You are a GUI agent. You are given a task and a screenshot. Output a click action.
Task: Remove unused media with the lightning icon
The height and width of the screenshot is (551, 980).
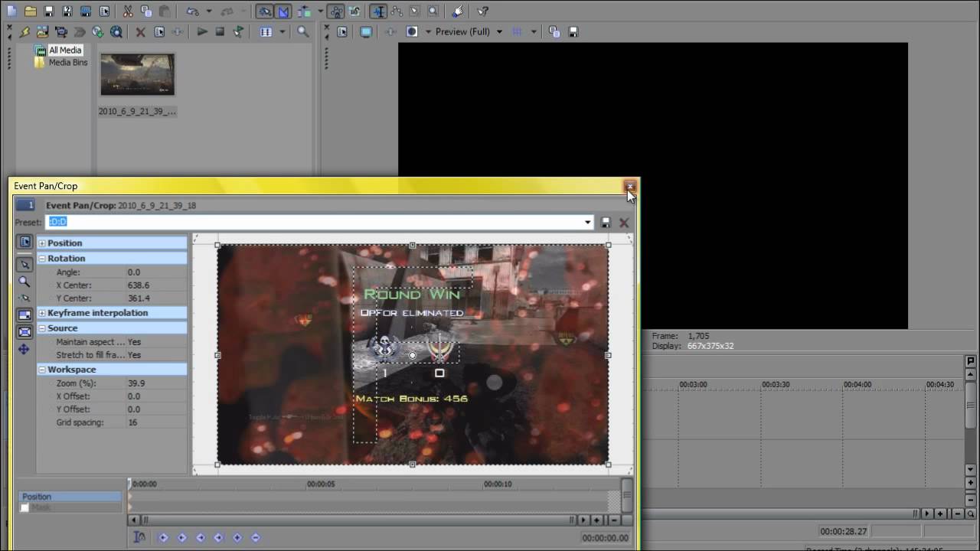[x=24, y=32]
